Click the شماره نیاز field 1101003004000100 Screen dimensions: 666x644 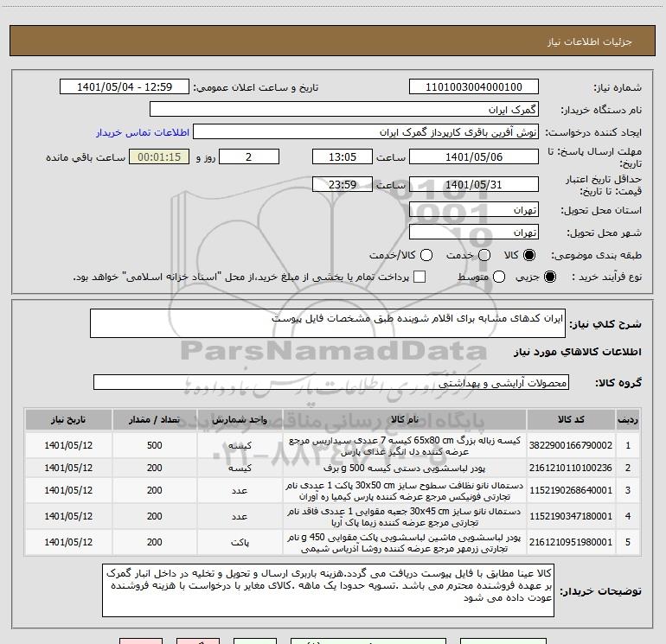tap(474, 86)
